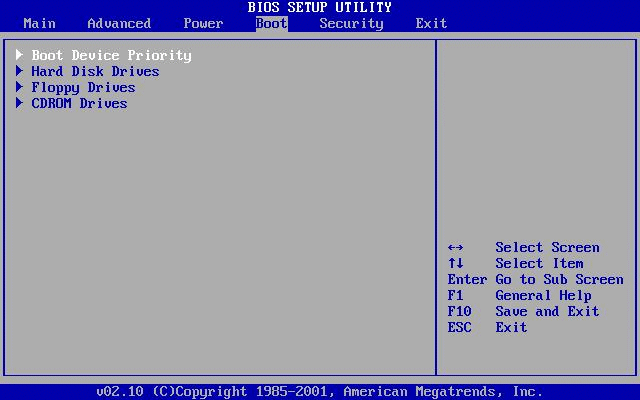The width and height of the screenshot is (640, 400).
Task: Click 'Go to Sub Screen' help text
Action: click(x=559, y=280)
